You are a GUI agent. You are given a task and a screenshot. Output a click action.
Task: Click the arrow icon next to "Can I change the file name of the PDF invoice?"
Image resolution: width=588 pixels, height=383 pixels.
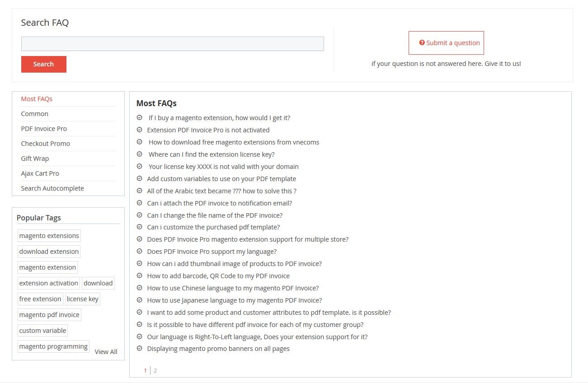pos(139,215)
